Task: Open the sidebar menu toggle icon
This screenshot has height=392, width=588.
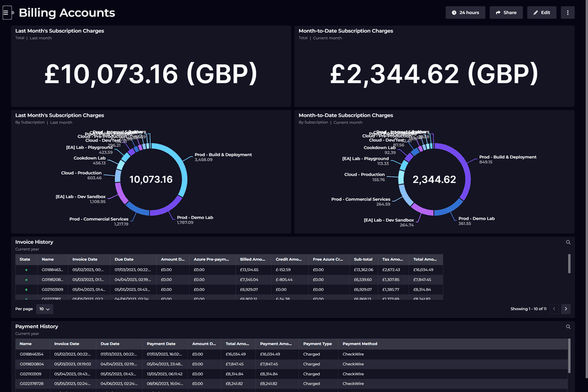Action: [7, 12]
